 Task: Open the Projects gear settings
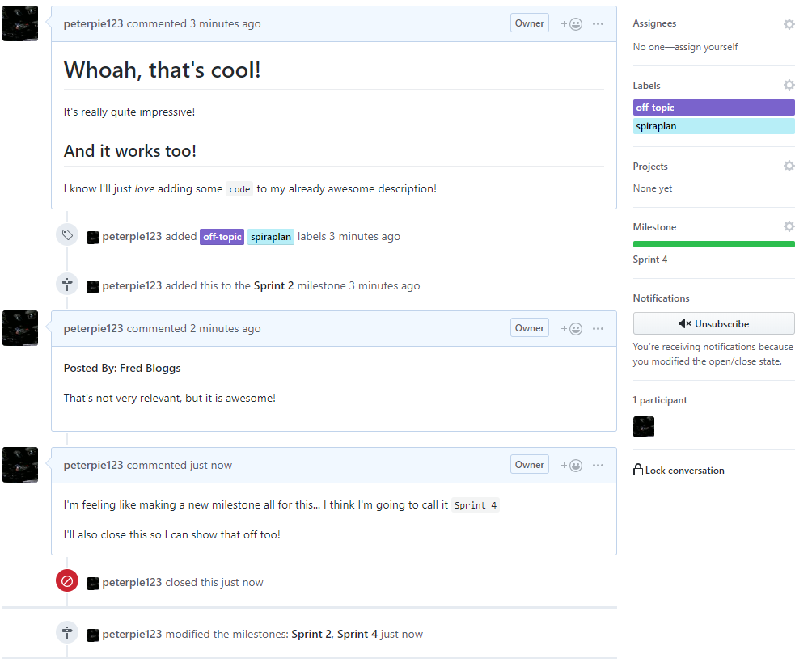pyautogui.click(x=789, y=166)
